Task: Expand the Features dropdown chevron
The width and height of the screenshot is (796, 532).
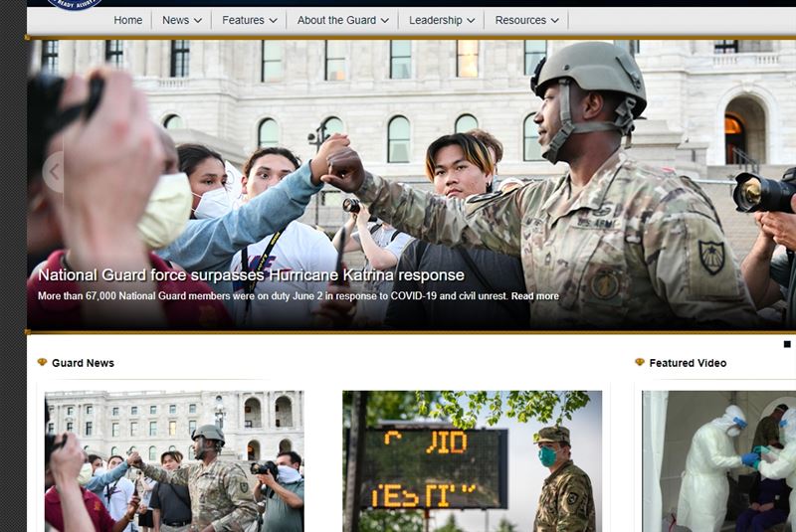Action: pyautogui.click(x=273, y=20)
